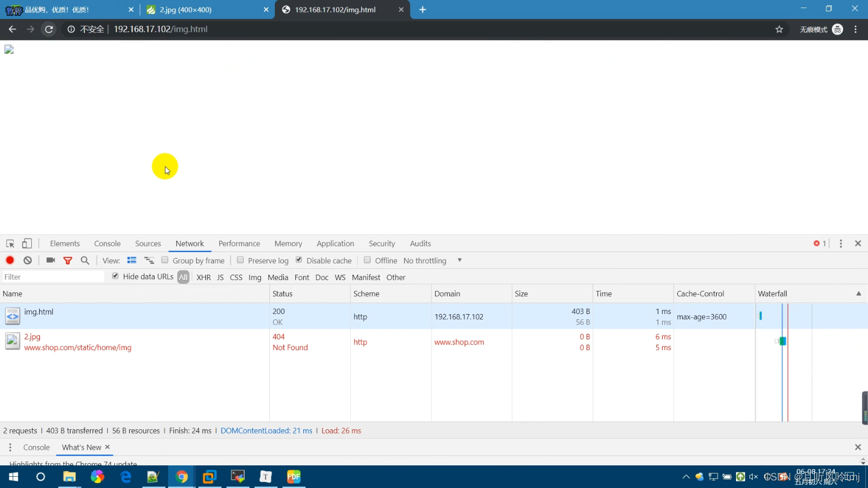Open the DevTools customize three-dot menu

pyautogui.click(x=841, y=243)
